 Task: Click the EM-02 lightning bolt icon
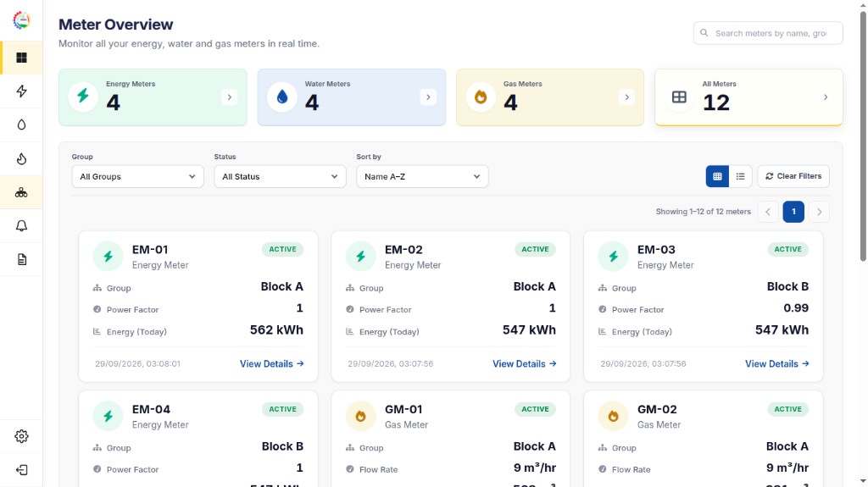[360, 257]
